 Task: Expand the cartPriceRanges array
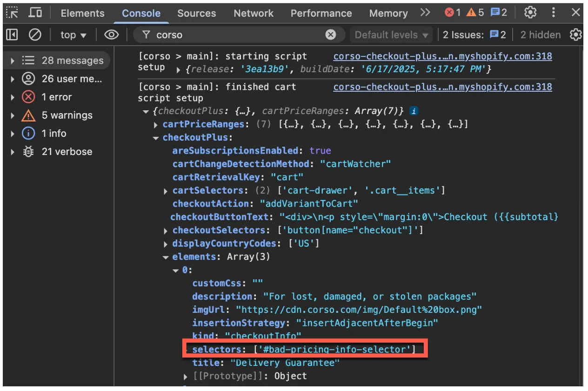point(156,125)
